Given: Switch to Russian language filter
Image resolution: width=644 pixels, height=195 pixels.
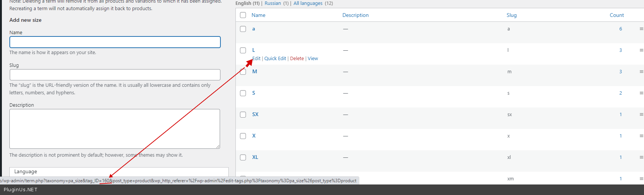Looking at the screenshot, I should click(273, 3).
